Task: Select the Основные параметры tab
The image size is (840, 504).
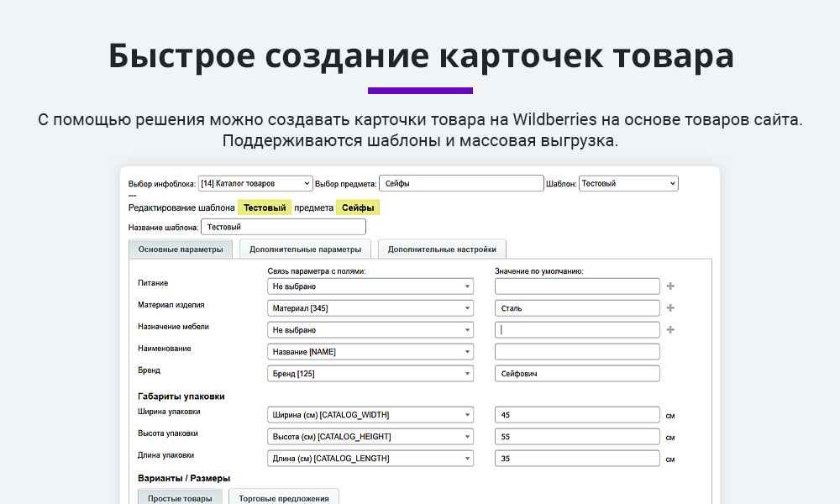Action: tap(181, 249)
